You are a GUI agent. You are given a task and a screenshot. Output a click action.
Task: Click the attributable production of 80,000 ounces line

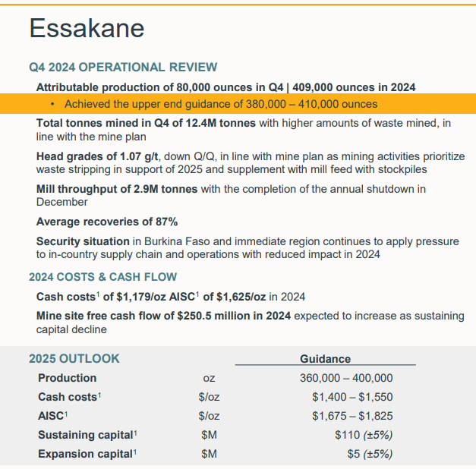tap(225, 87)
